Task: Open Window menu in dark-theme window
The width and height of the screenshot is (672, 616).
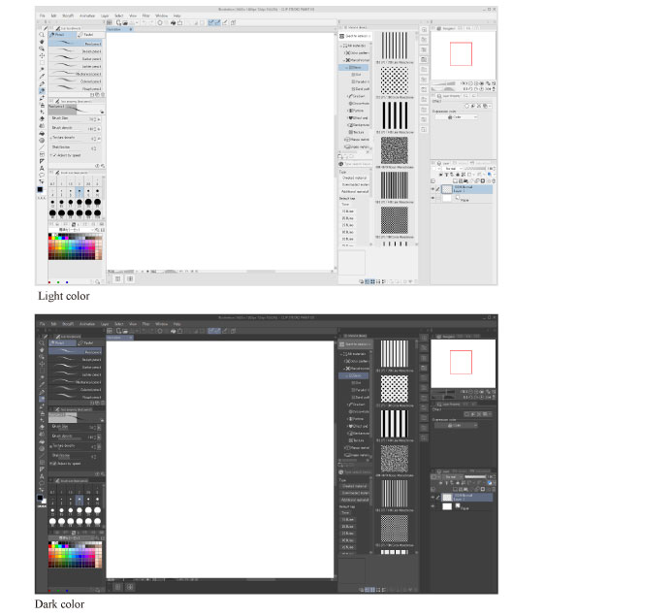Action: coord(162,324)
